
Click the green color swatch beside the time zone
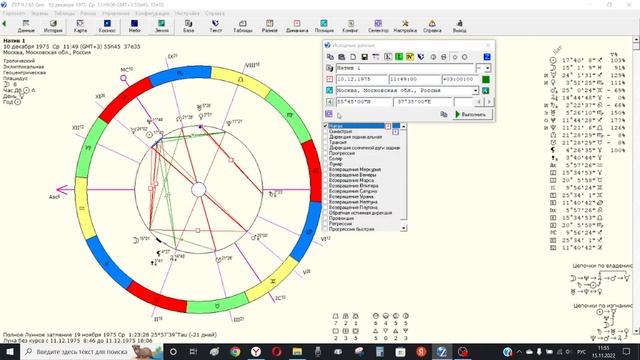point(486,79)
